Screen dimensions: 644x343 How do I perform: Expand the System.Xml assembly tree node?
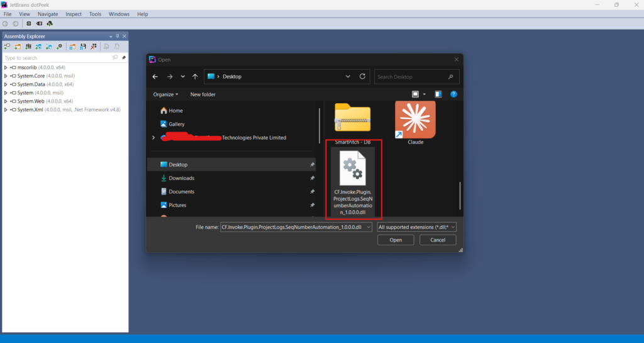[6, 110]
